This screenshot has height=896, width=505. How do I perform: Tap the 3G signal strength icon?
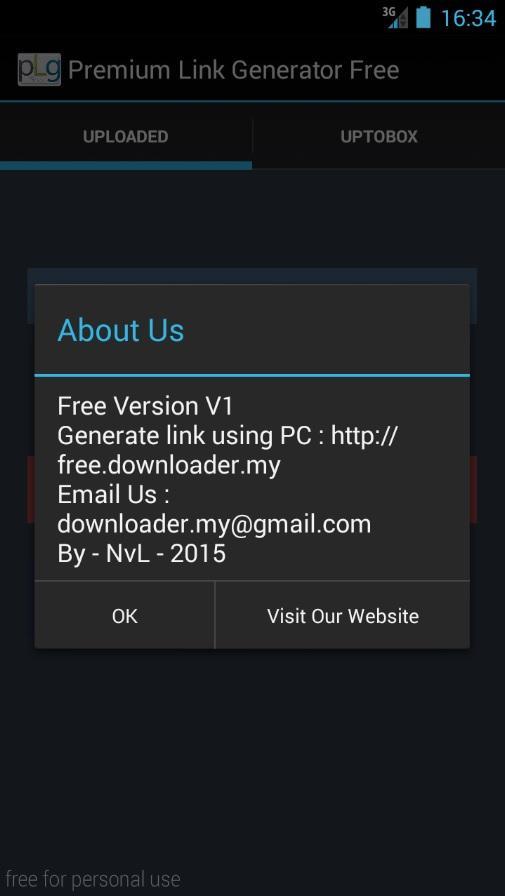(x=395, y=18)
